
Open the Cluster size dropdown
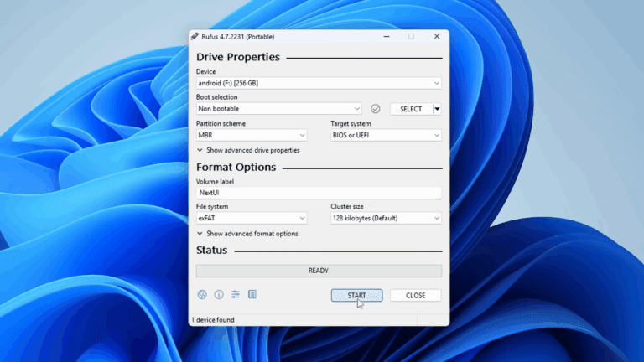pos(386,218)
